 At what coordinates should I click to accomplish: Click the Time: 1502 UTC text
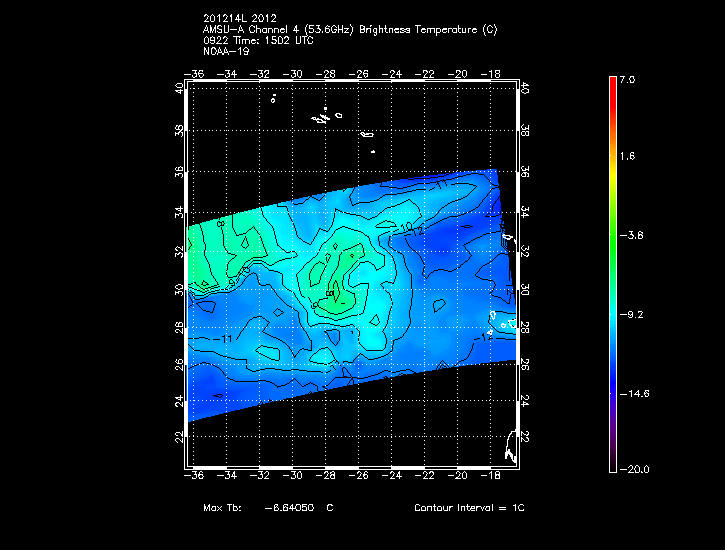267,41
